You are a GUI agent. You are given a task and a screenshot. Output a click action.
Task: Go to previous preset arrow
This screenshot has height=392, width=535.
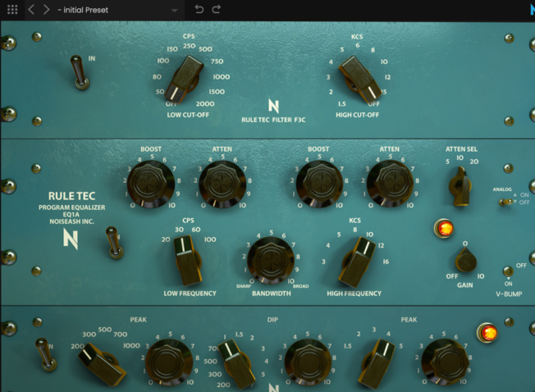31,10
